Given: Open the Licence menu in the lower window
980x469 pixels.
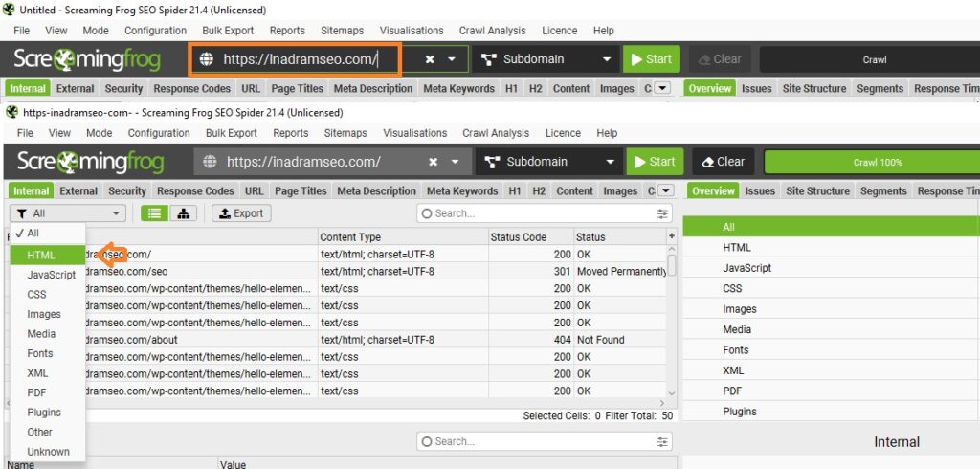Looking at the screenshot, I should pyautogui.click(x=563, y=133).
